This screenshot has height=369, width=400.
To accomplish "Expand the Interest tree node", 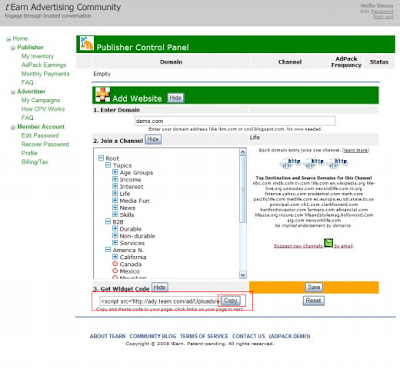I will pyautogui.click(x=115, y=186).
